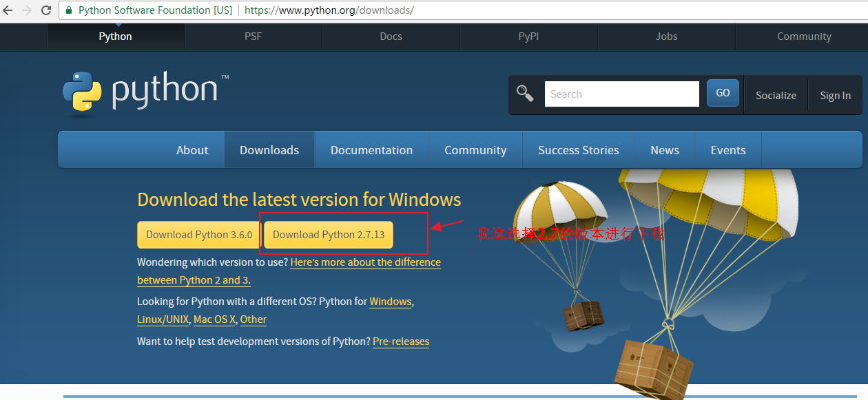This screenshot has height=400, width=868.
Task: Select the Python tab in top bar
Action: point(115,36)
